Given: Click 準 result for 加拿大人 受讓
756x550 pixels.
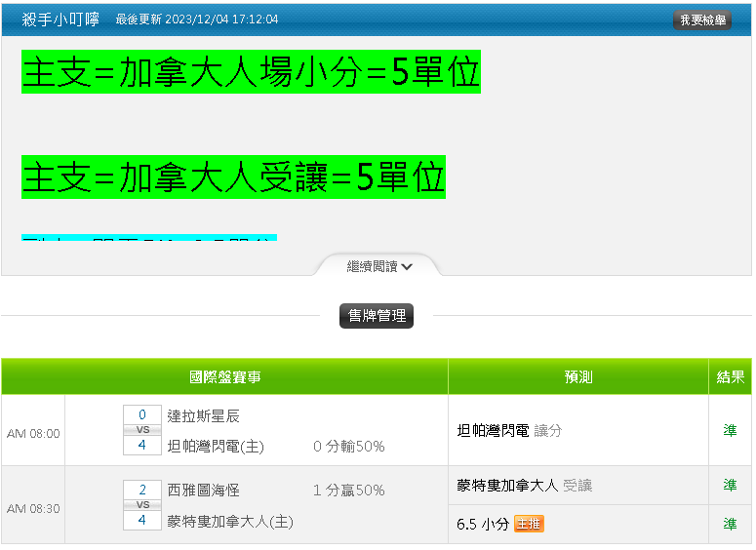Looking at the screenshot, I should pyautogui.click(x=730, y=485).
